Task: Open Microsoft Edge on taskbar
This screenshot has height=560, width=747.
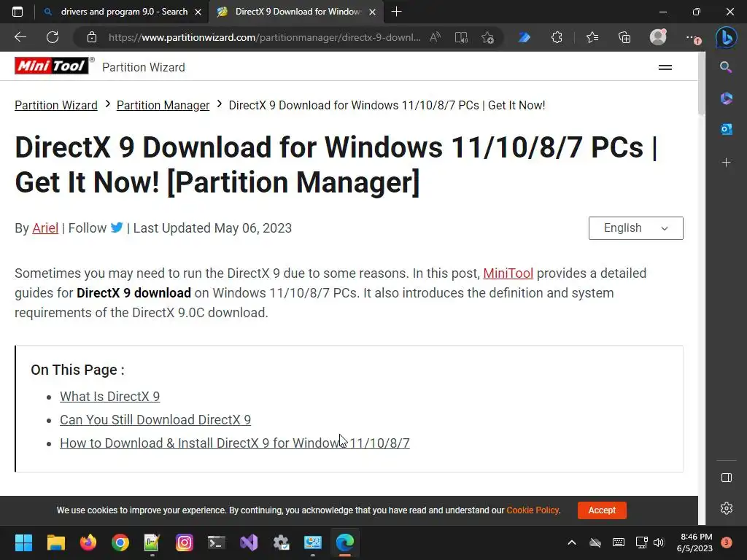Action: 345,542
